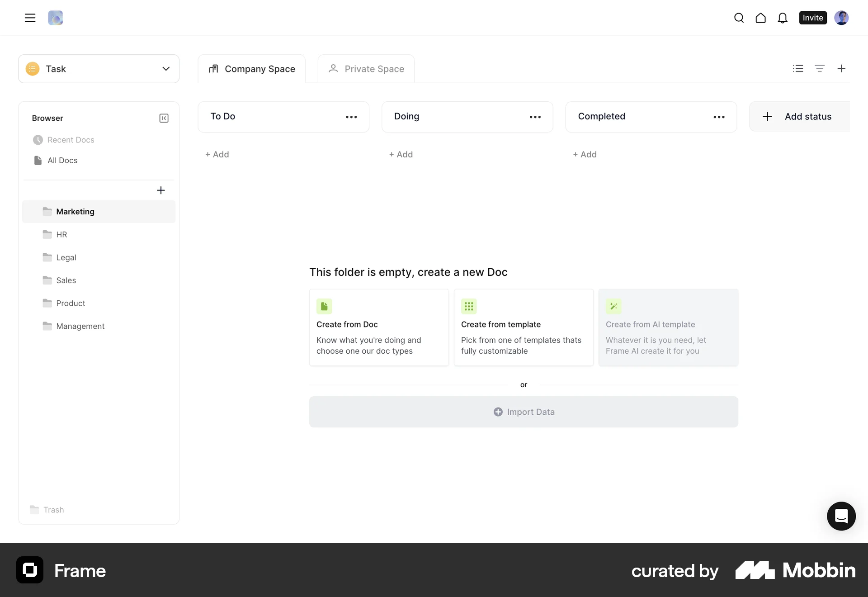Add a new item with the sidebar plus icon
The height and width of the screenshot is (597, 868).
coord(161,190)
